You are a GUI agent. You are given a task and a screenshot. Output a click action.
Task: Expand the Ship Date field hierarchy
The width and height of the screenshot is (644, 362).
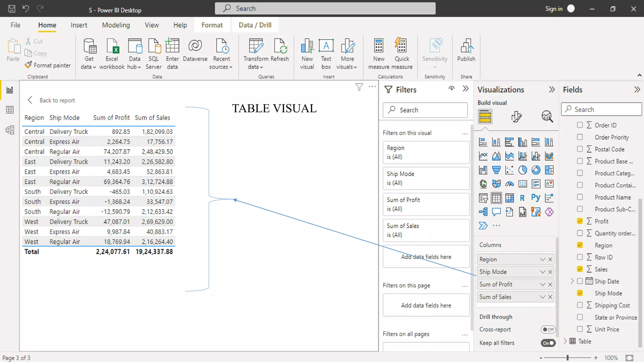tap(572, 281)
